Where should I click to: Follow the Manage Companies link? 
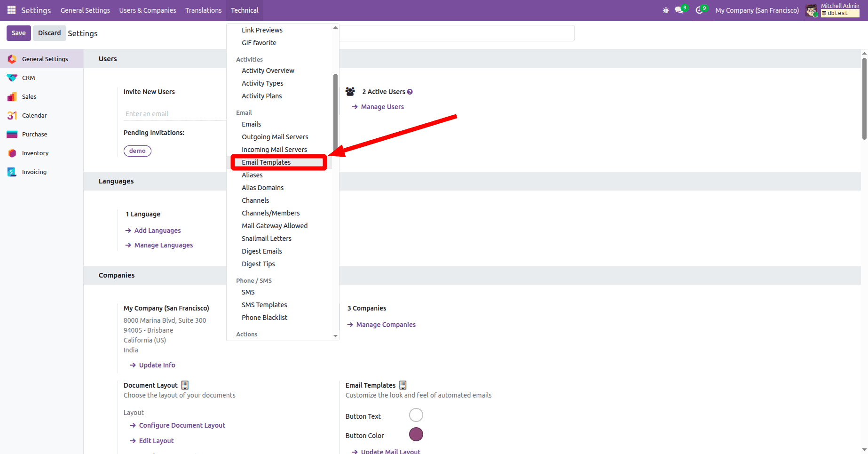coord(381,325)
